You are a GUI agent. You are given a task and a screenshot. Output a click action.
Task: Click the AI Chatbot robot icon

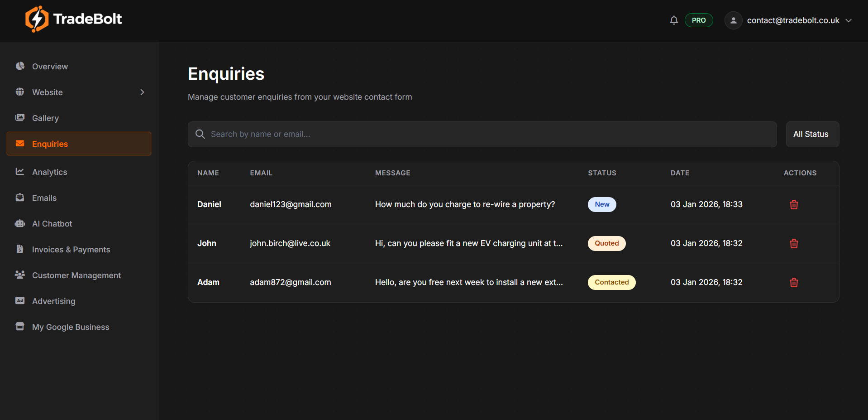pos(20,223)
